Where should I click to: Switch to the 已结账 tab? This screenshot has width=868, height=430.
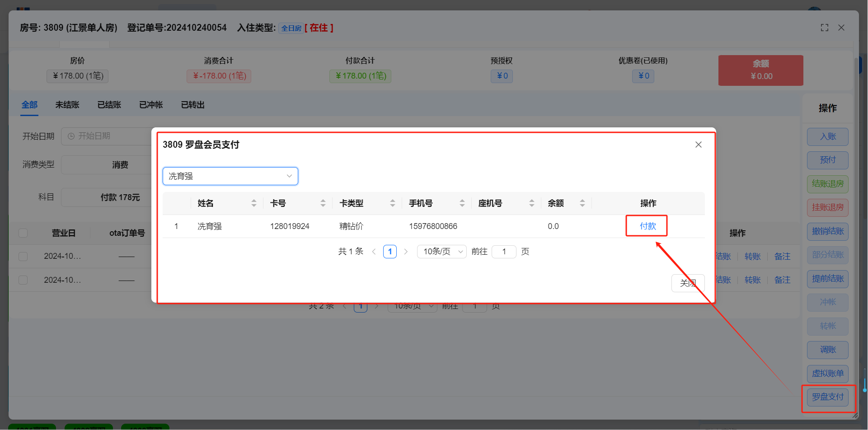point(109,105)
